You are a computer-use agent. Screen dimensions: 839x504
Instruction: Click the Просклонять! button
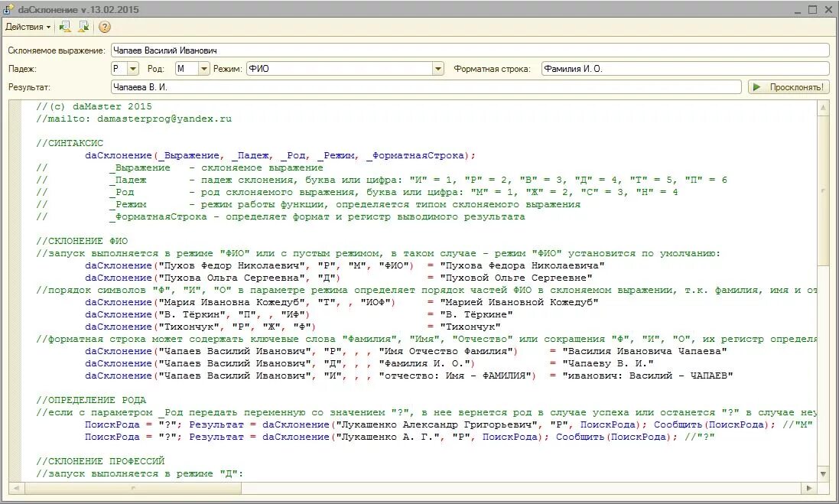789,86
